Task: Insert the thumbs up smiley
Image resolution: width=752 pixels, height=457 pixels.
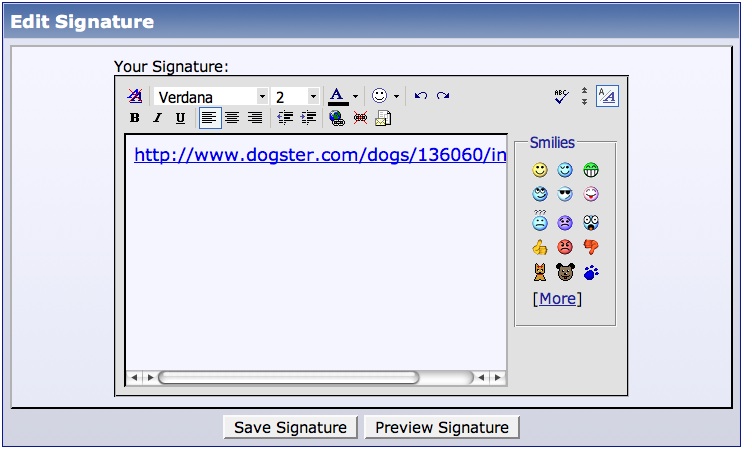Action: click(x=540, y=247)
